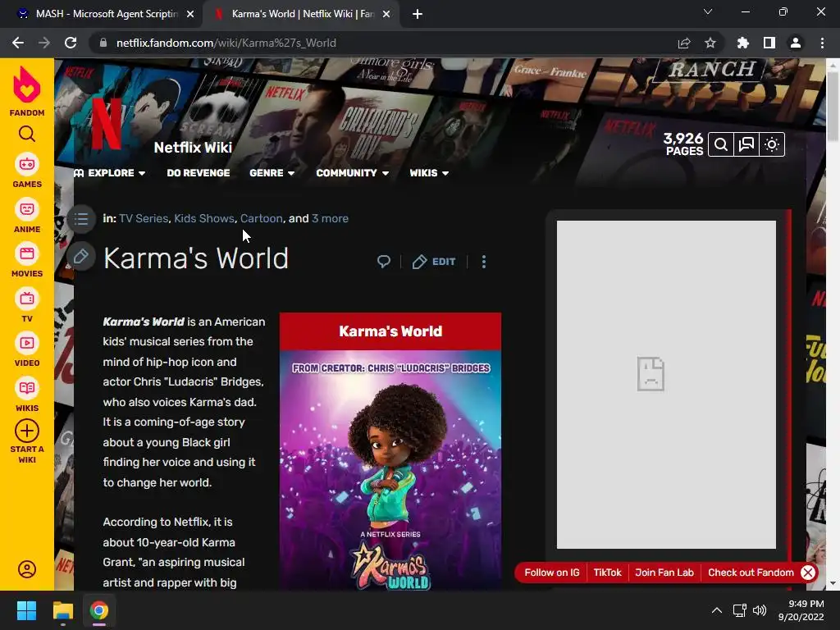Expand the Genre dropdown menu

[272, 173]
